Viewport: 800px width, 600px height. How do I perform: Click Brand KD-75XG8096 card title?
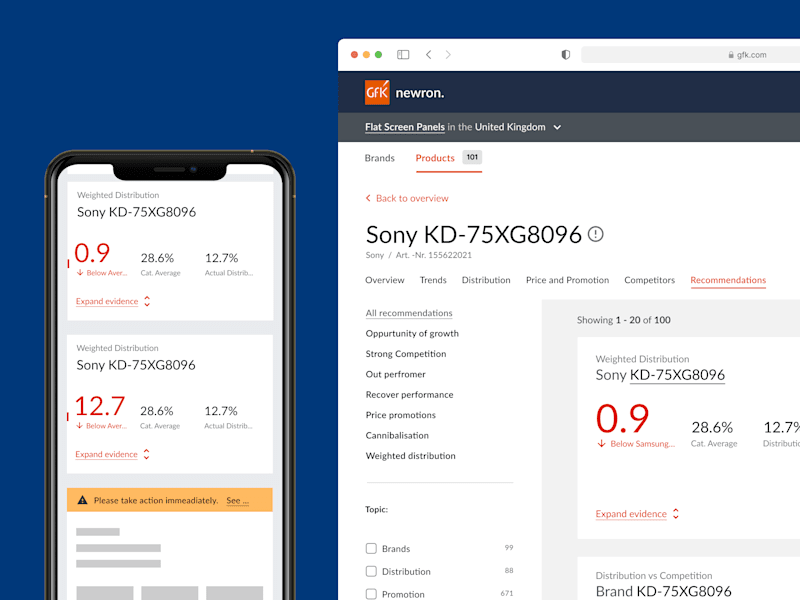click(x=664, y=591)
